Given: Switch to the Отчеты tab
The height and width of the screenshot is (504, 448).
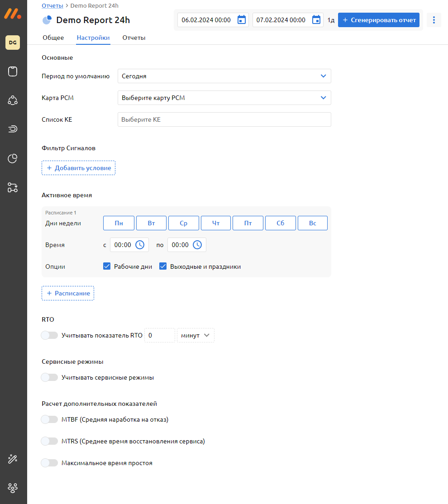Looking at the screenshot, I should pos(134,38).
